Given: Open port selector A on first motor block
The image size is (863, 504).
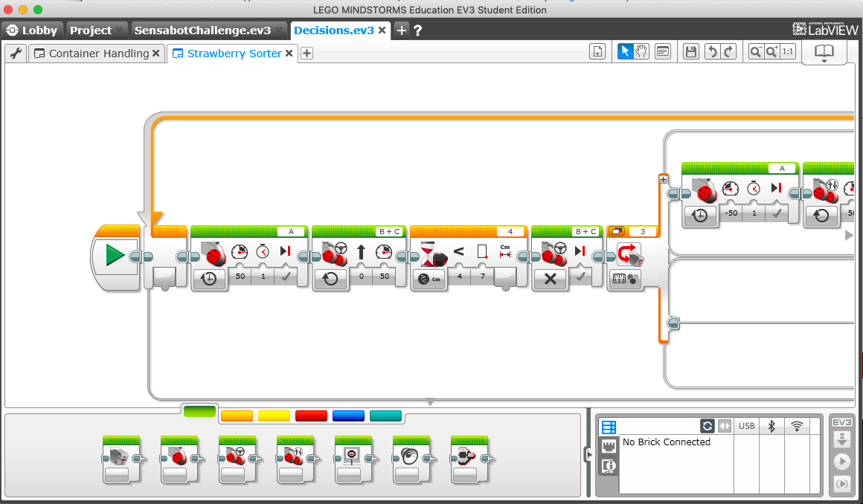Looking at the screenshot, I should [291, 232].
